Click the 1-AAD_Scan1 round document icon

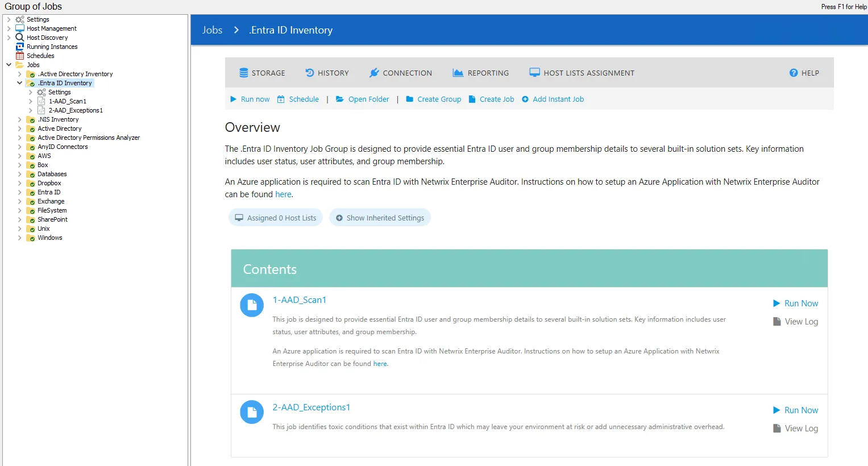tap(252, 305)
